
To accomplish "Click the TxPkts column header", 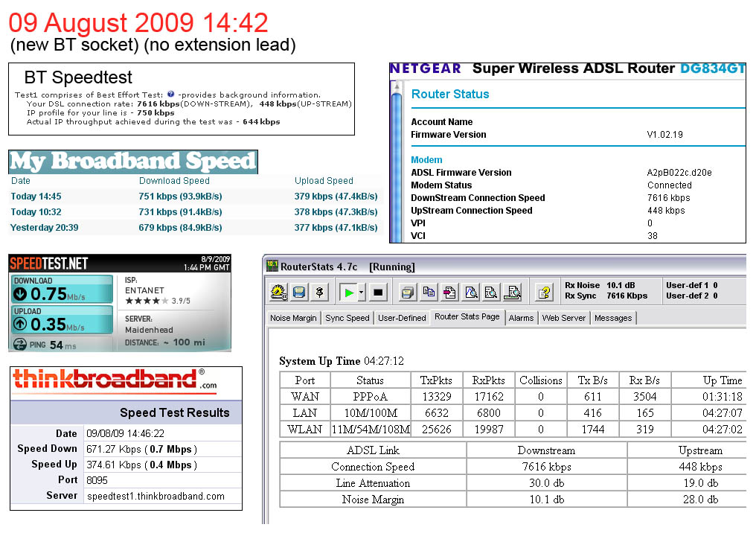I will point(436,380).
